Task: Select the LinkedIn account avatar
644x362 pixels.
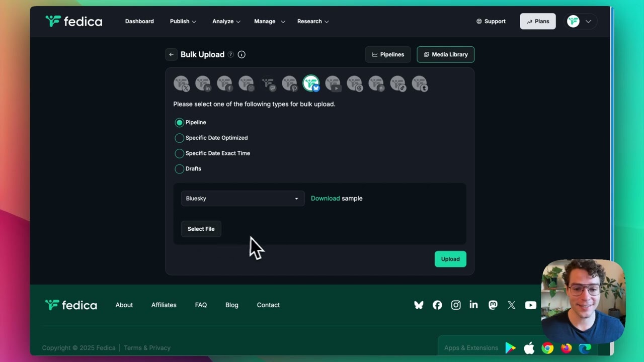Action: pos(203,83)
